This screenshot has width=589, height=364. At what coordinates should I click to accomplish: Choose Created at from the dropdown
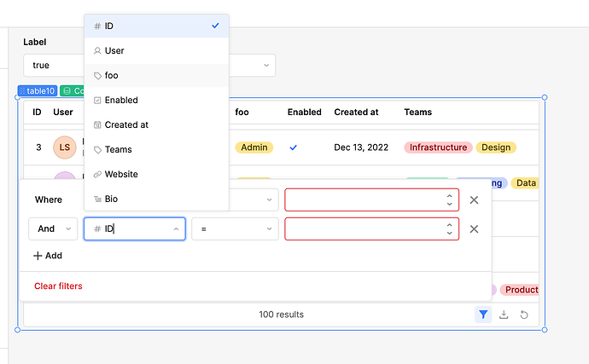126,124
